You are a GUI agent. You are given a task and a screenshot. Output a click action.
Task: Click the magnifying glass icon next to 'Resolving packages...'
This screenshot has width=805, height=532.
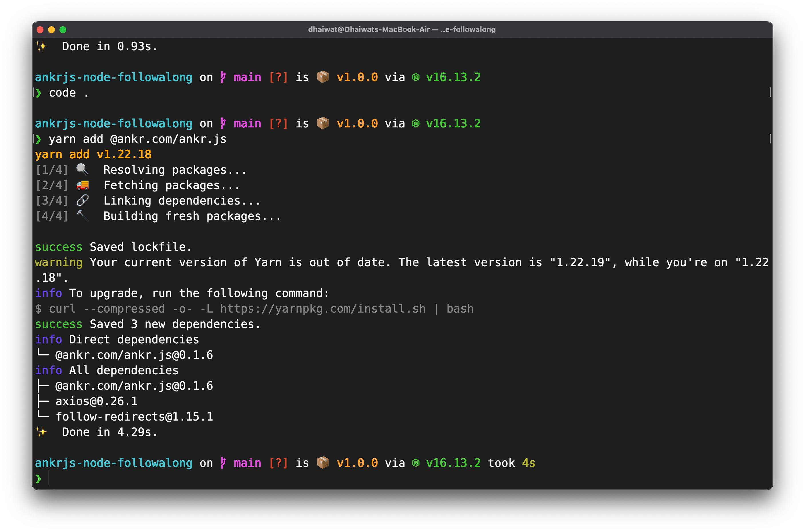point(82,169)
